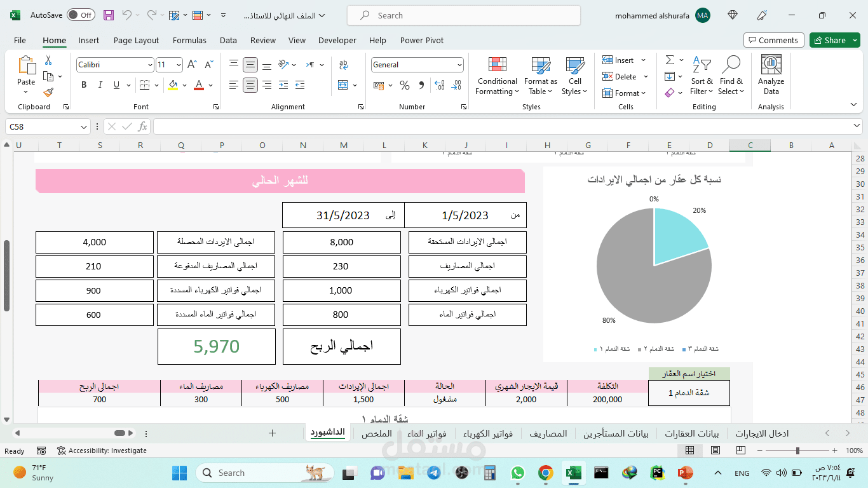868x488 pixels.
Task: Toggle Center horizontal alignment
Action: click(250, 85)
